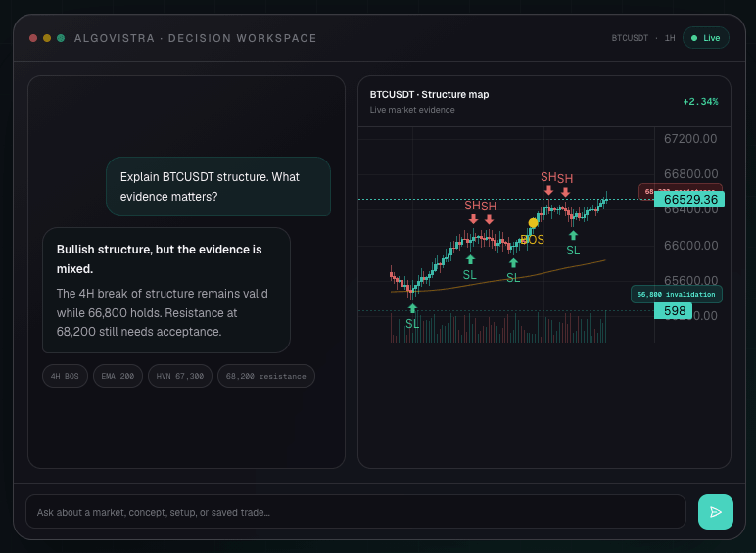Click the volume bars under the candlesticks
This screenshot has width=756, height=553.
pos(498,328)
